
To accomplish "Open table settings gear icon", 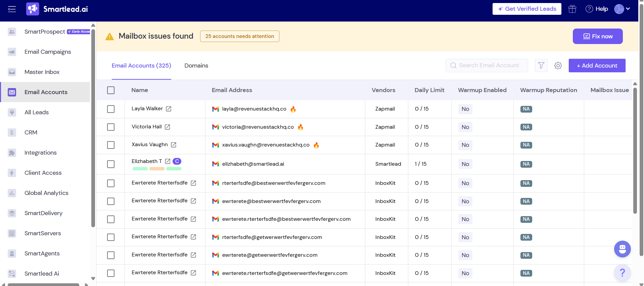I will point(558,66).
